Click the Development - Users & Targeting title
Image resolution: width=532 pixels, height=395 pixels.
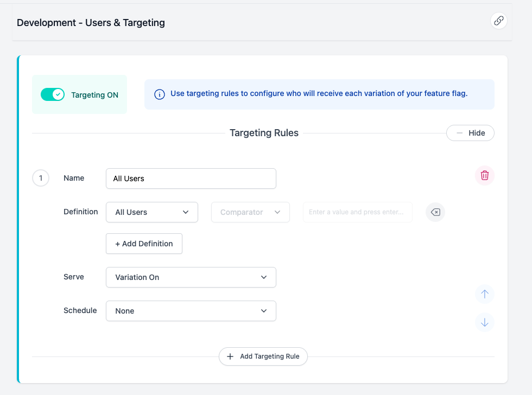pos(91,23)
